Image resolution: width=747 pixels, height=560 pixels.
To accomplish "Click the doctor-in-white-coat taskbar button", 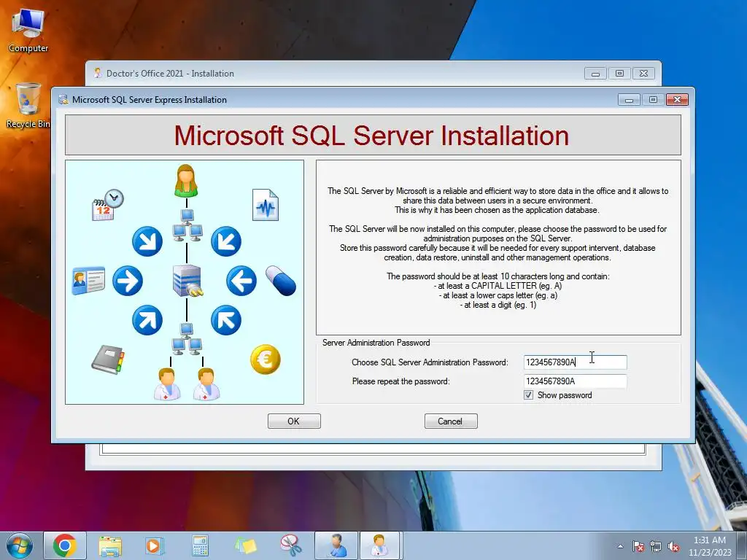I will click(379, 545).
